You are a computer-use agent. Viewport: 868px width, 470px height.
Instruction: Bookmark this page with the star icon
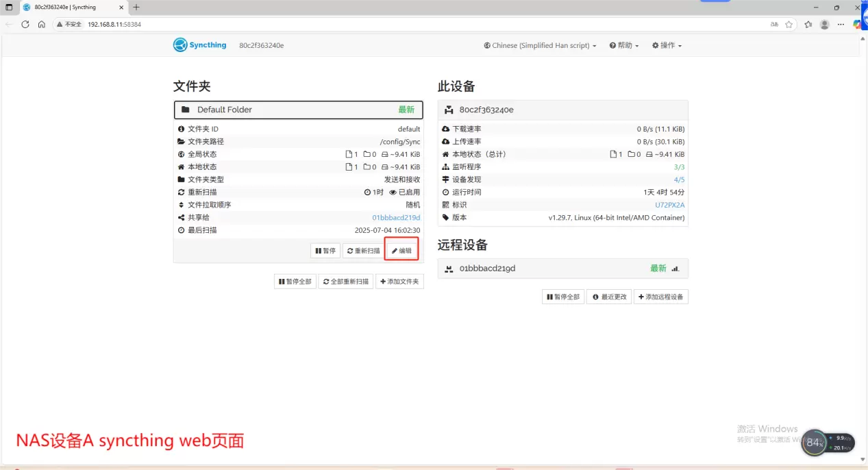789,24
